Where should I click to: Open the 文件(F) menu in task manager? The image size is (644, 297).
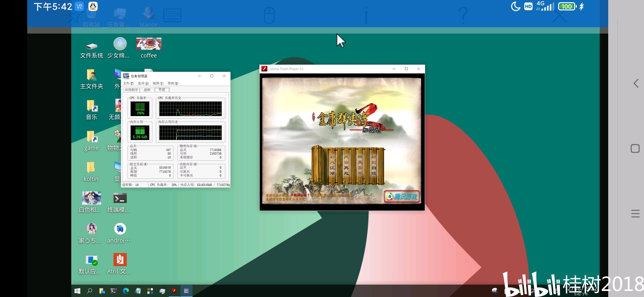(128, 83)
